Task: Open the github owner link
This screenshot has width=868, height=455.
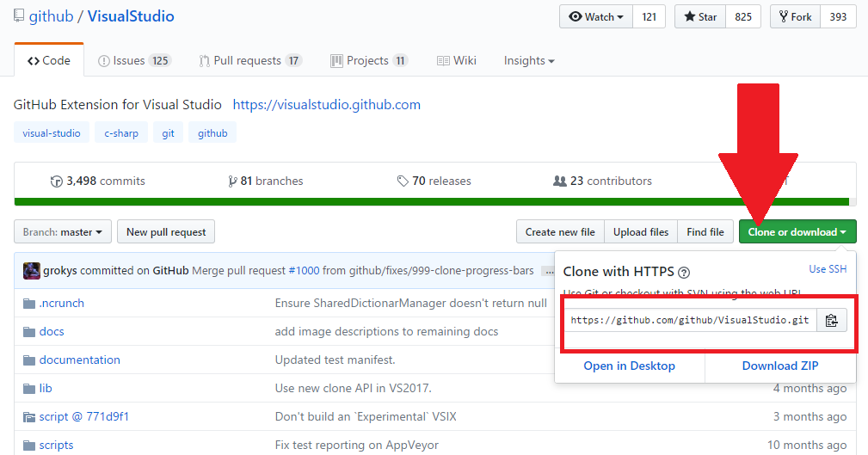Action: coord(51,16)
